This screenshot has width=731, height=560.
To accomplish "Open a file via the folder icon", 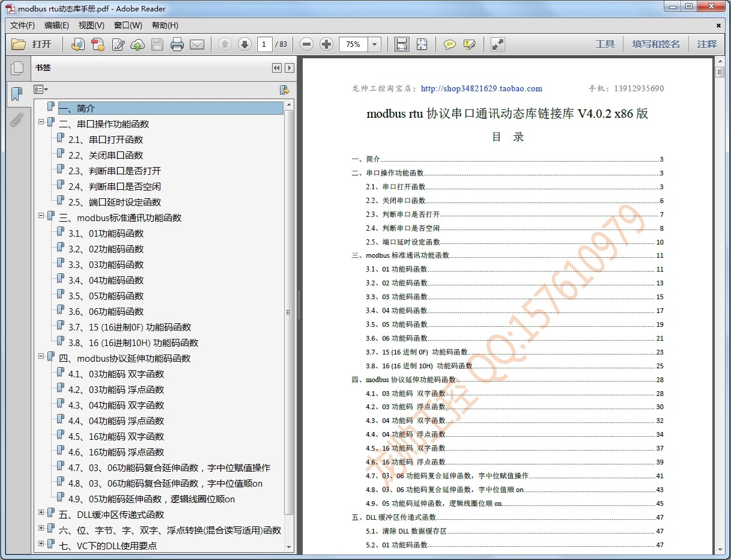I will tap(20, 44).
